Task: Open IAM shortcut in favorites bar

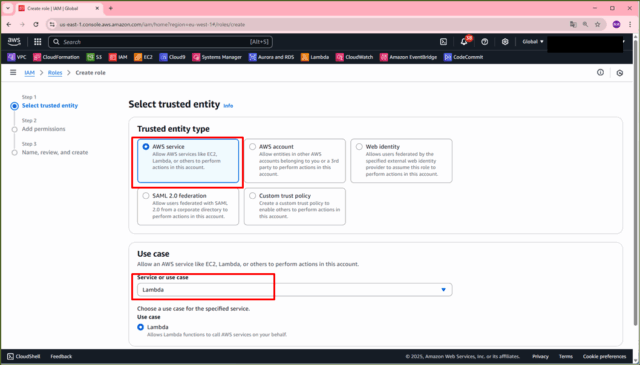Action: tap(118, 57)
